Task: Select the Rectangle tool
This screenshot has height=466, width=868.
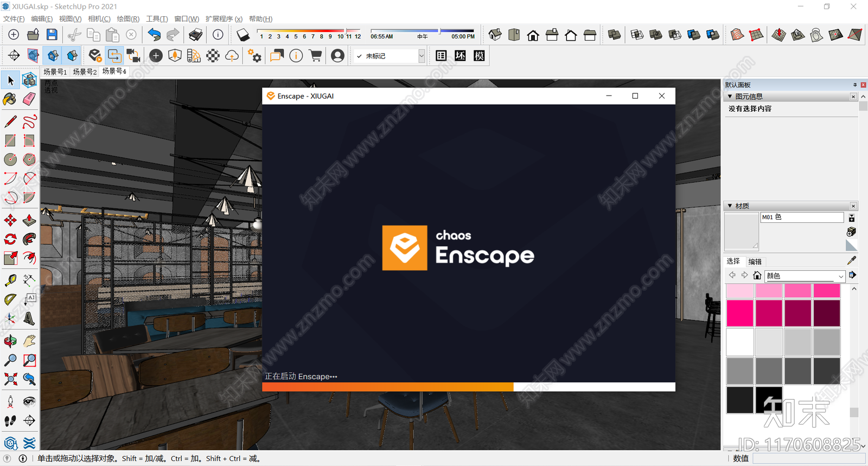Action: click(10, 141)
